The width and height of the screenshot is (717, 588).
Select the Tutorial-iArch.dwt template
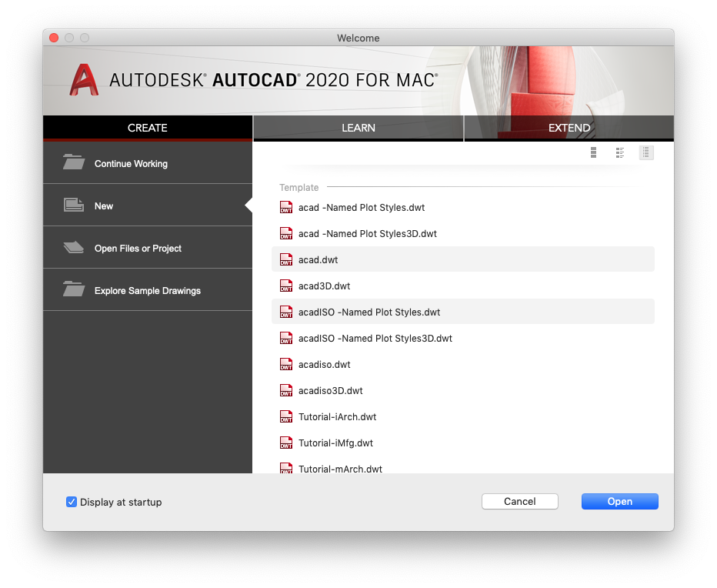(x=338, y=416)
